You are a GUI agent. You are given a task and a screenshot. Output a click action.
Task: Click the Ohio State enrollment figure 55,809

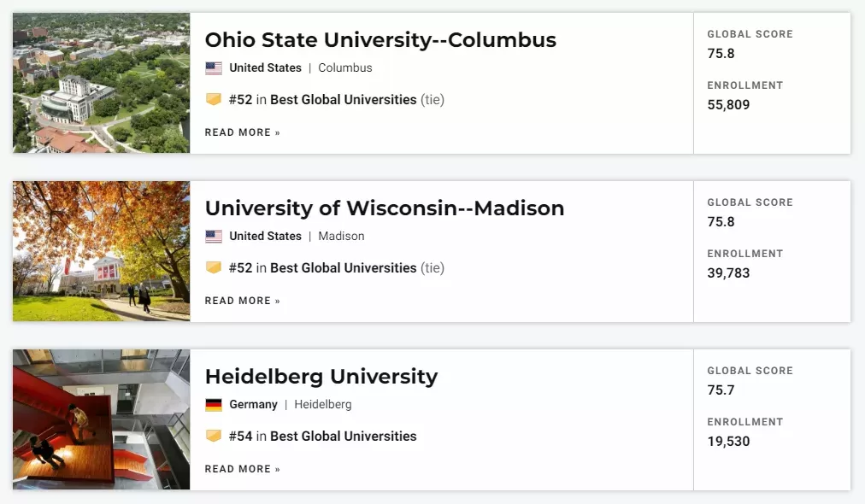(728, 105)
